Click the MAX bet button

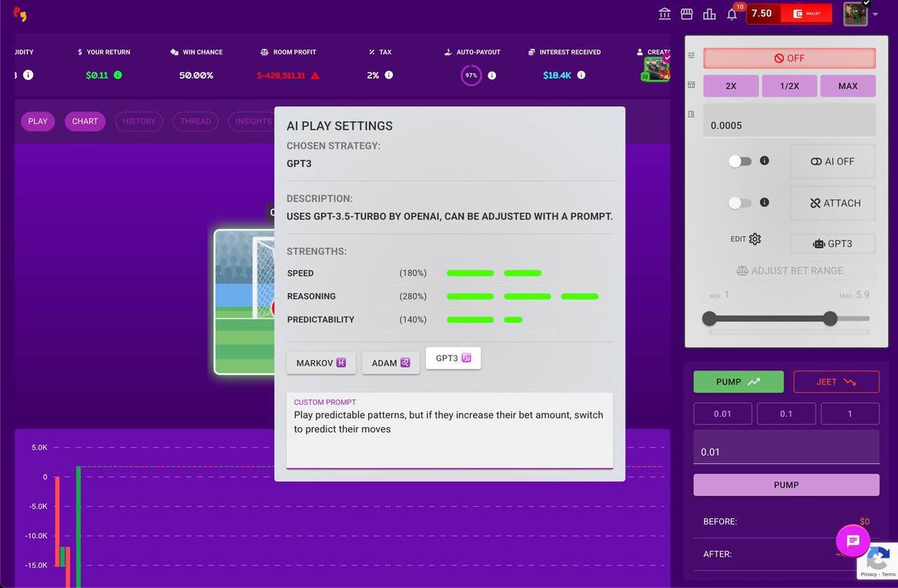click(x=848, y=86)
